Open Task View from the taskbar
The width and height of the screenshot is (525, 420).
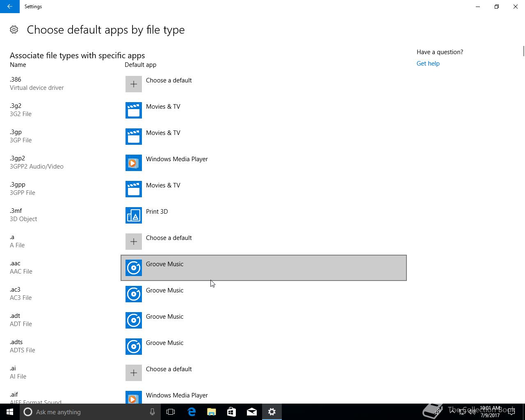(171, 412)
